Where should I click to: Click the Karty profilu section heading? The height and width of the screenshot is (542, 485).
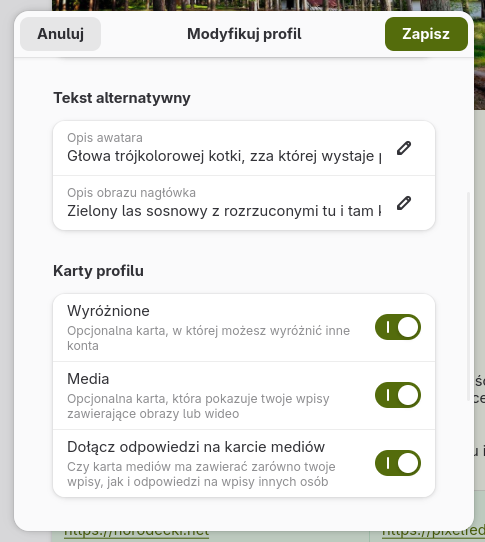click(x=98, y=271)
